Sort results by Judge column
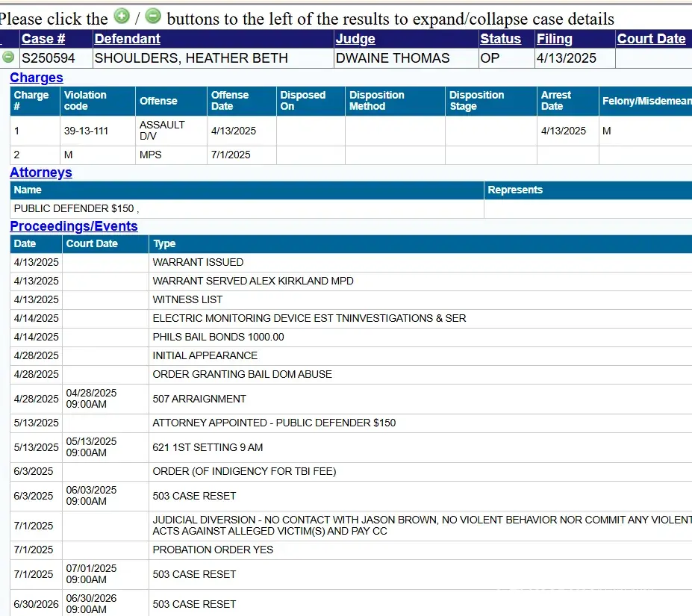This screenshot has height=616, width=692. 355,39
